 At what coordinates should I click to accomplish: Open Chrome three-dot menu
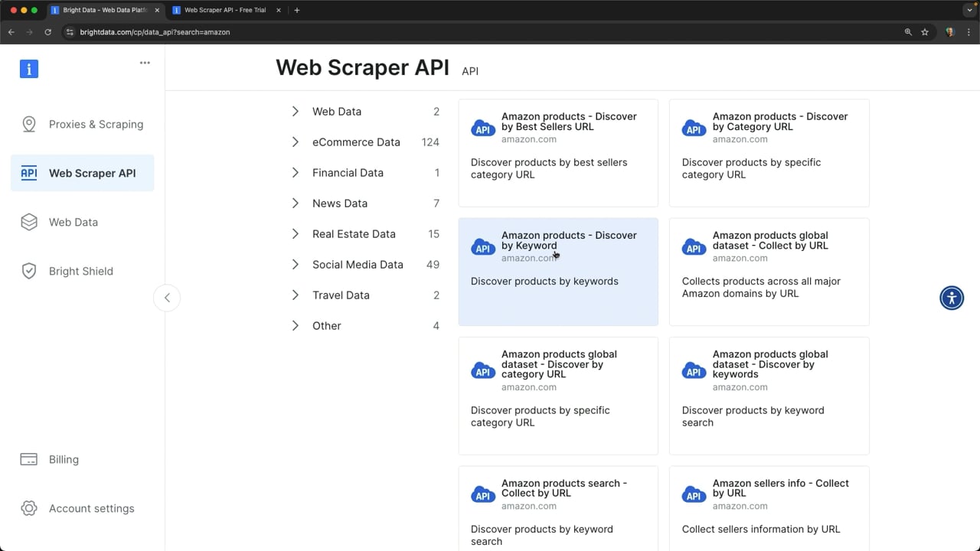tap(969, 32)
